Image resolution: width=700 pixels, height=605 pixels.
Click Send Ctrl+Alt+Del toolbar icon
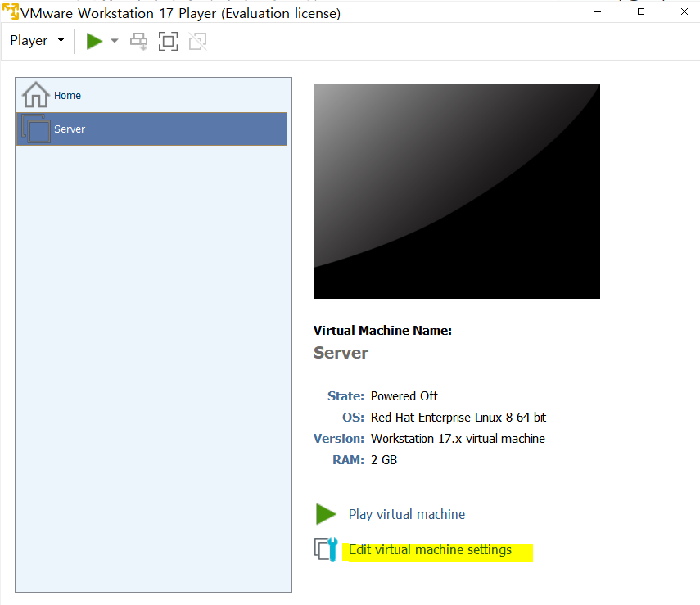tap(139, 41)
